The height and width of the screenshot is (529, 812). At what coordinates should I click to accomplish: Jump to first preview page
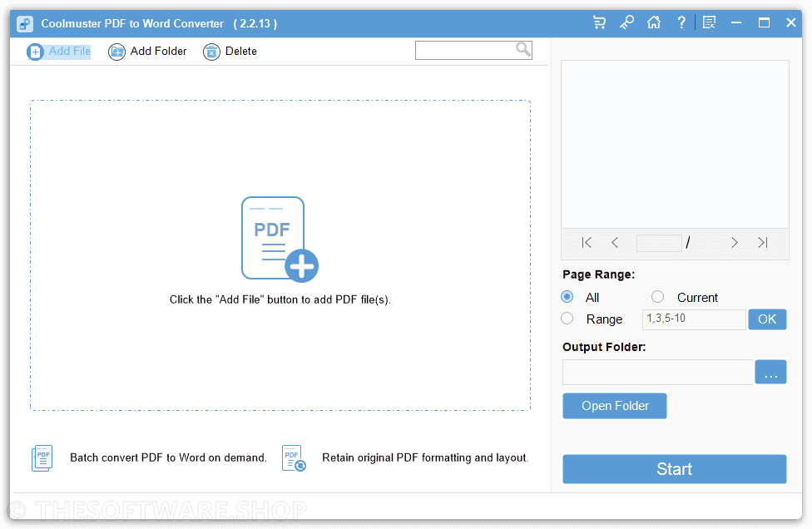(x=587, y=242)
